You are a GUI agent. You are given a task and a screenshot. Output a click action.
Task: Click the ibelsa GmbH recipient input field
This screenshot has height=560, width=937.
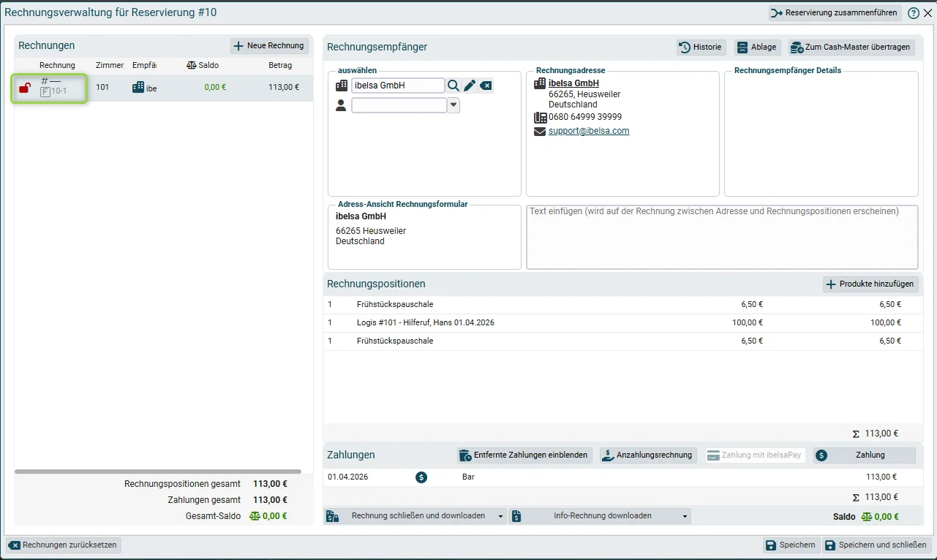pyautogui.click(x=398, y=86)
